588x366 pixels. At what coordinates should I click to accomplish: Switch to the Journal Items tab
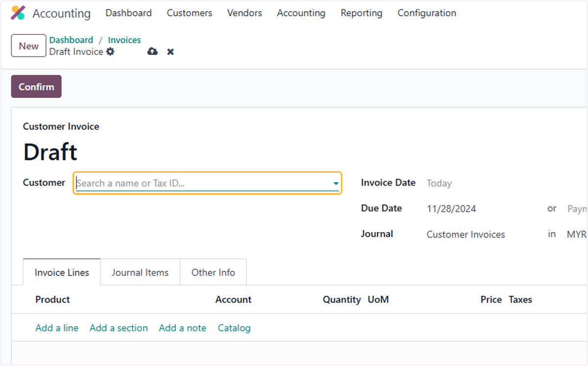[140, 272]
